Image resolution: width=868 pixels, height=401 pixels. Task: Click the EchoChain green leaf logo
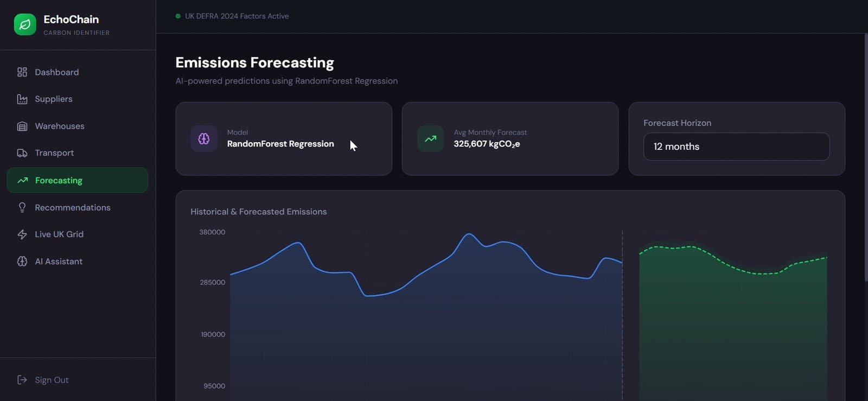(x=25, y=24)
